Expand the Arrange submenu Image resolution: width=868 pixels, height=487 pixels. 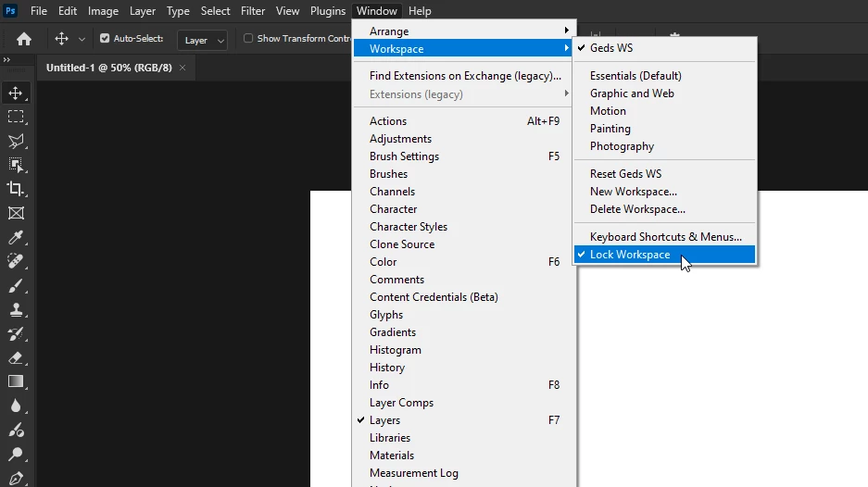point(463,31)
